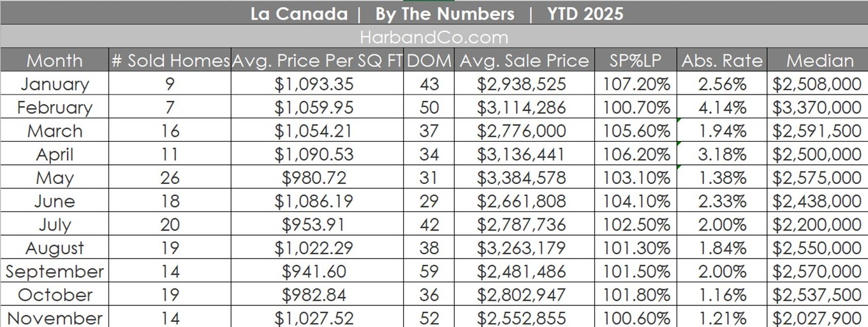Select the SP%LP column header

pos(636,61)
